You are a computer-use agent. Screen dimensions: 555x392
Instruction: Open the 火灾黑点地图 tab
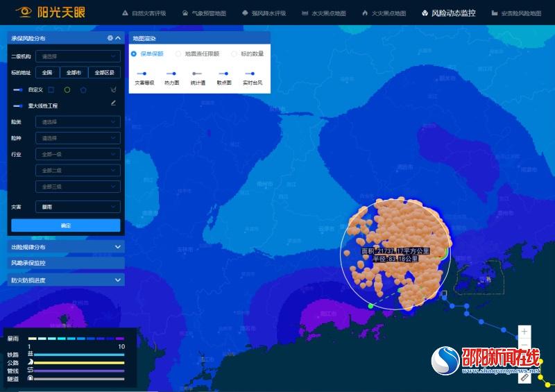pos(384,13)
